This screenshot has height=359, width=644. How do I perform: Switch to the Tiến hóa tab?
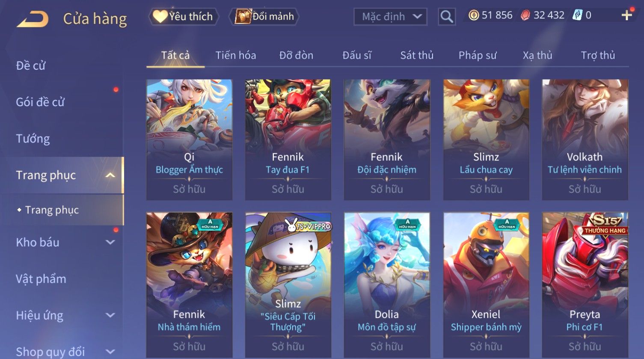[236, 55]
